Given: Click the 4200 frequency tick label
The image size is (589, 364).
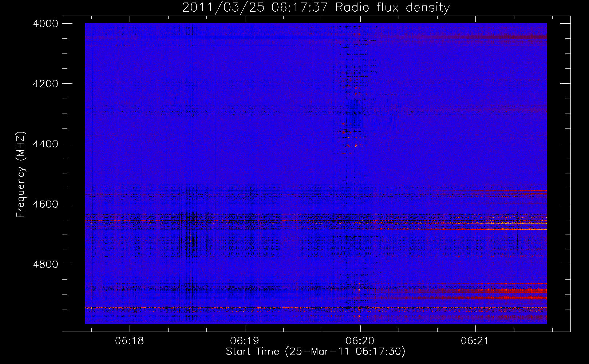Looking at the screenshot, I should [x=46, y=84].
